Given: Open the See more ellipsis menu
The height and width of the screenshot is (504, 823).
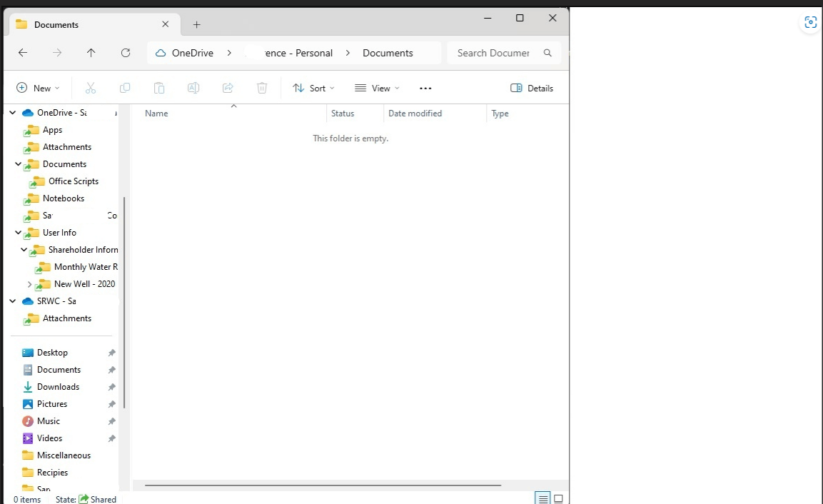Looking at the screenshot, I should 425,88.
